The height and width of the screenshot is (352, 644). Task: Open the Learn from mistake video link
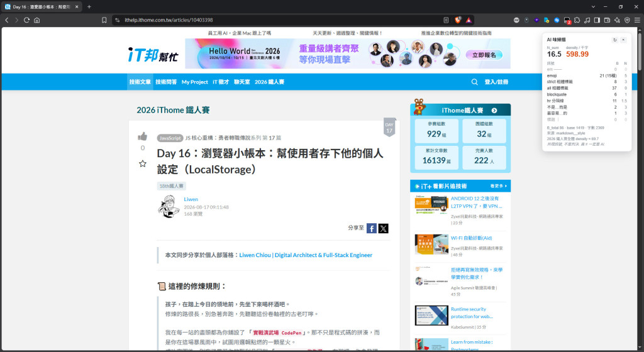click(x=472, y=345)
